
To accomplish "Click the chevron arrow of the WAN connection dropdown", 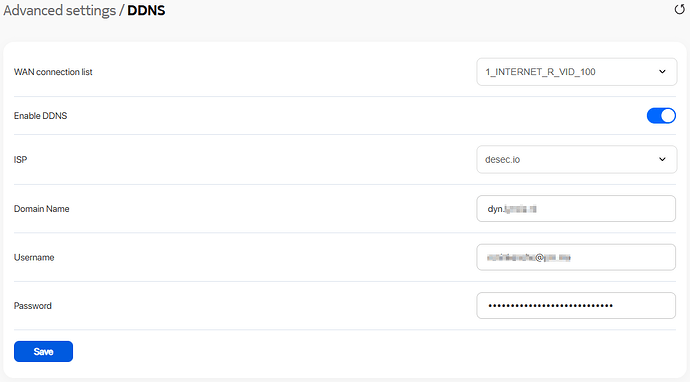I will pos(662,72).
